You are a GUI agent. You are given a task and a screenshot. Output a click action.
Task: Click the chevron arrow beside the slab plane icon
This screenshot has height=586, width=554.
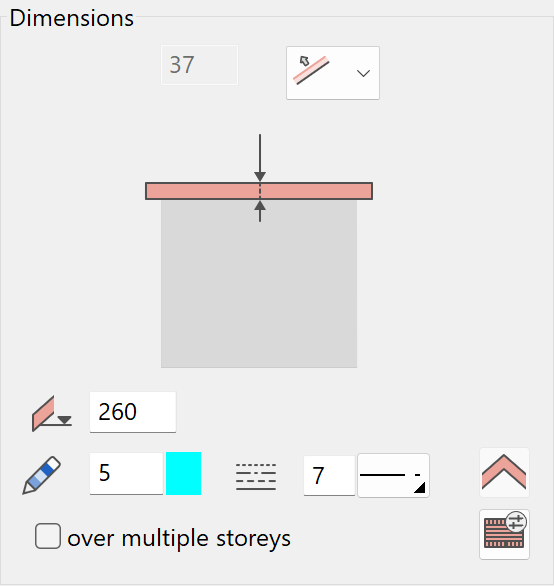click(x=363, y=73)
